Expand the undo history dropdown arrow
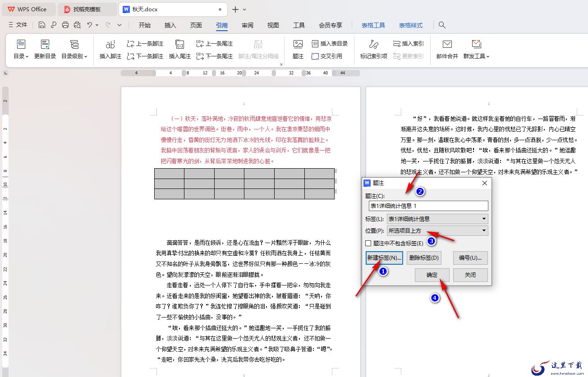Screen dimensions: 588x377 click(x=97, y=25)
